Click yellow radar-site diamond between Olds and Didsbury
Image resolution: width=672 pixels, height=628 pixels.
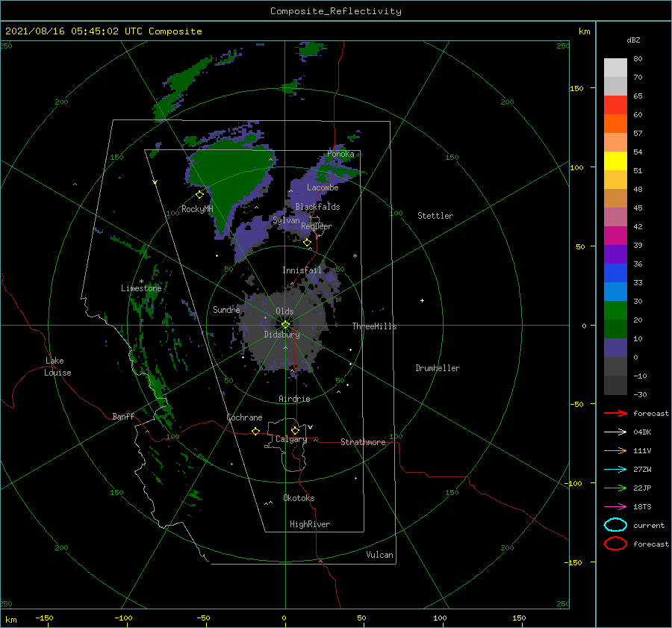coord(285,325)
